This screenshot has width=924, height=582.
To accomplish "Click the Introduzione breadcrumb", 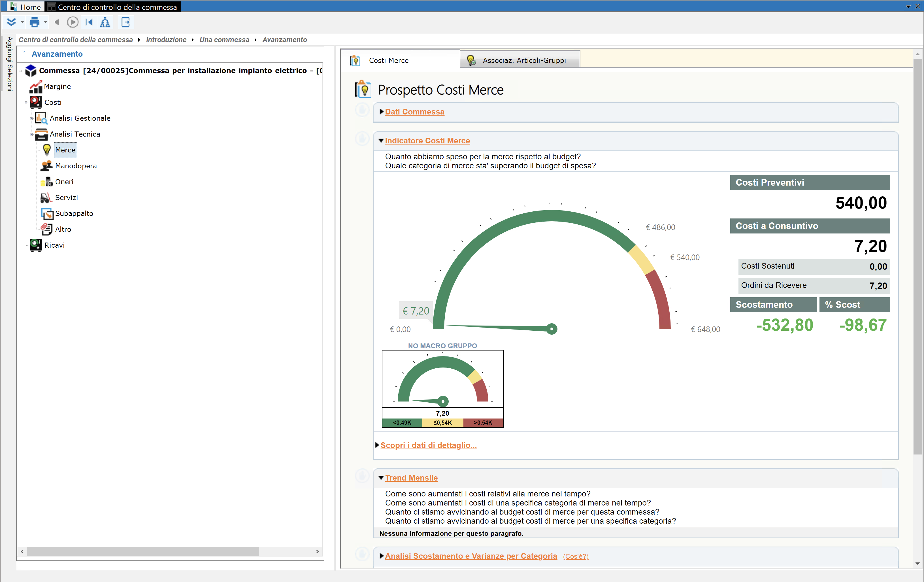I will click(166, 40).
